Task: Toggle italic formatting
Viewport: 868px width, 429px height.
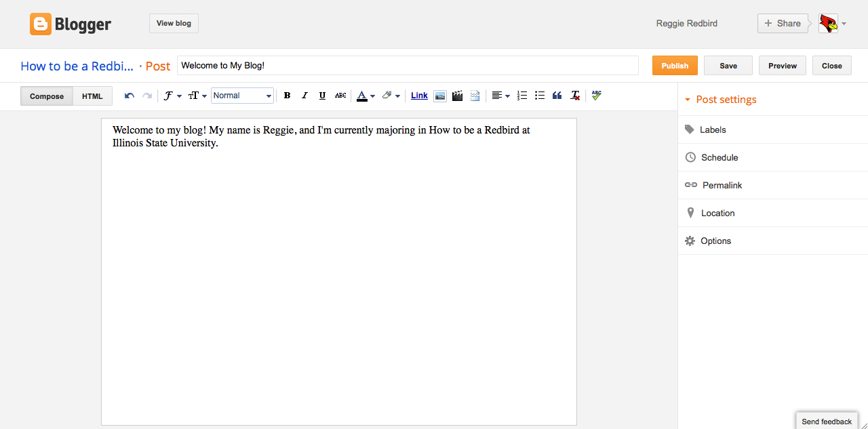Action: click(304, 96)
